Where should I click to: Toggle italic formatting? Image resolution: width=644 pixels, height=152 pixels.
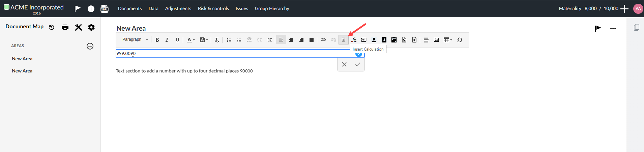[x=167, y=40]
